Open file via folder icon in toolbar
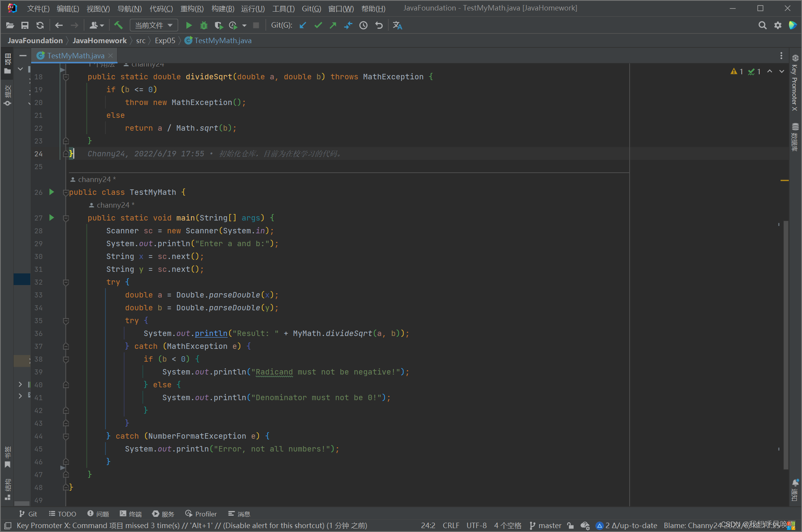 pyautogui.click(x=10, y=25)
